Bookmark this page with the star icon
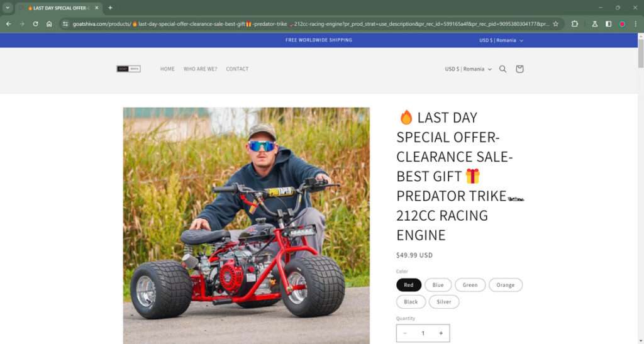This screenshot has height=344, width=644. pyautogui.click(x=556, y=24)
